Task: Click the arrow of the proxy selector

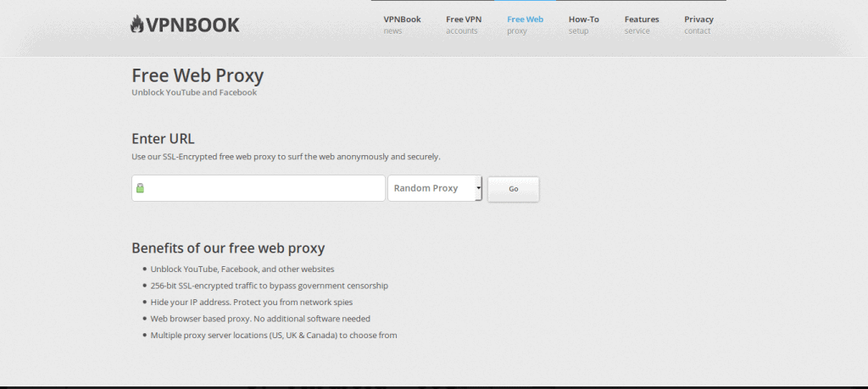Action: pyautogui.click(x=478, y=188)
